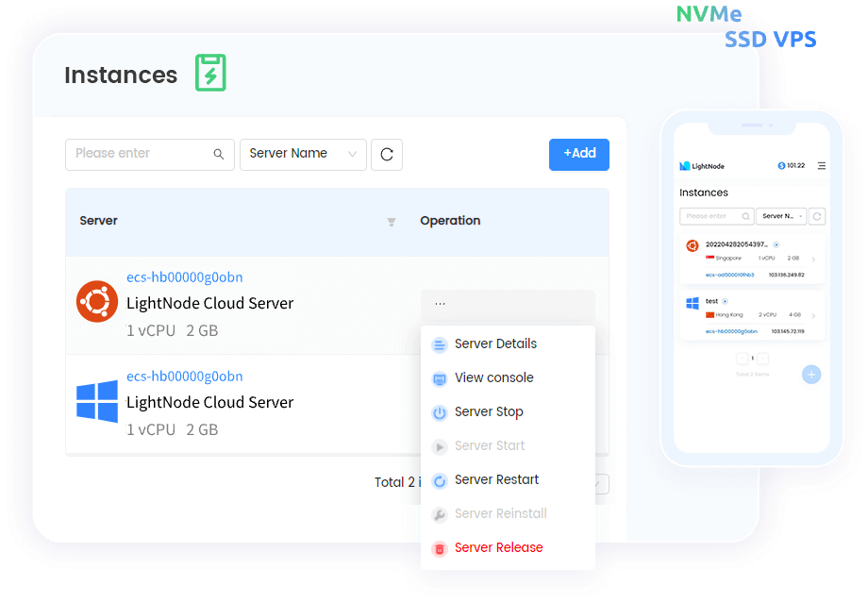The height and width of the screenshot is (603, 868).
Task: Select the Server Stop power icon
Action: pos(439,411)
